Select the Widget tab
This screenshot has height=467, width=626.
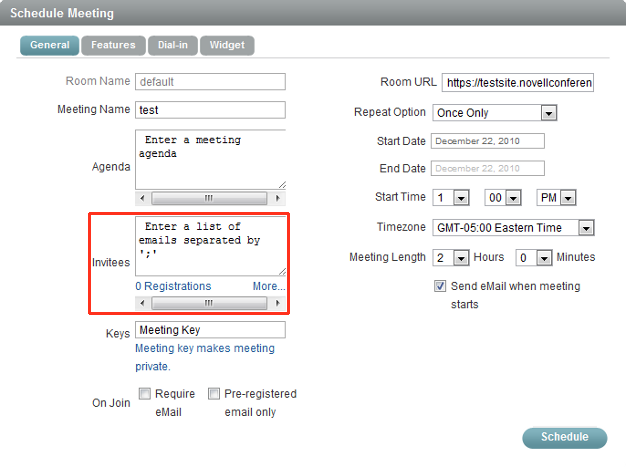tap(226, 45)
